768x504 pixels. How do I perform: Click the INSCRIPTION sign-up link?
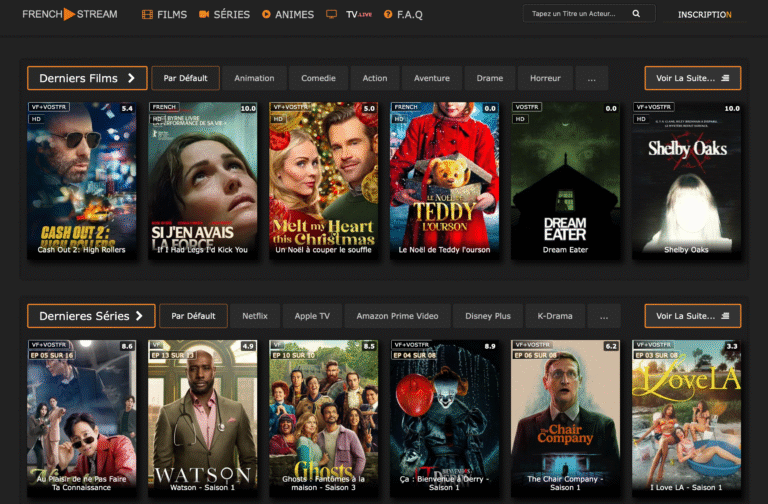tap(704, 15)
